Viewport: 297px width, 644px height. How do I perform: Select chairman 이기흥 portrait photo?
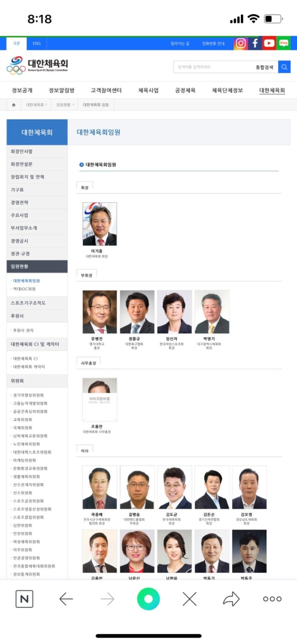coord(100,224)
